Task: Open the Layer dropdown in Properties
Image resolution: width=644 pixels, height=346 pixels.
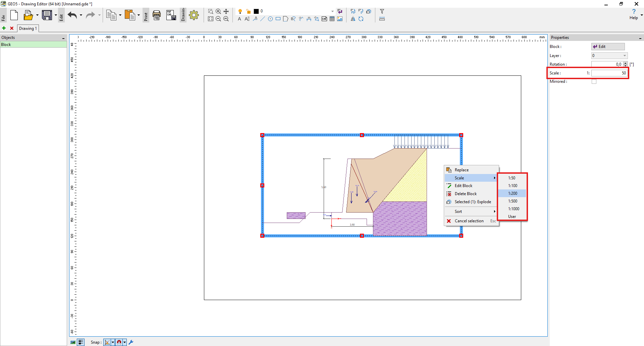Action: click(609, 56)
